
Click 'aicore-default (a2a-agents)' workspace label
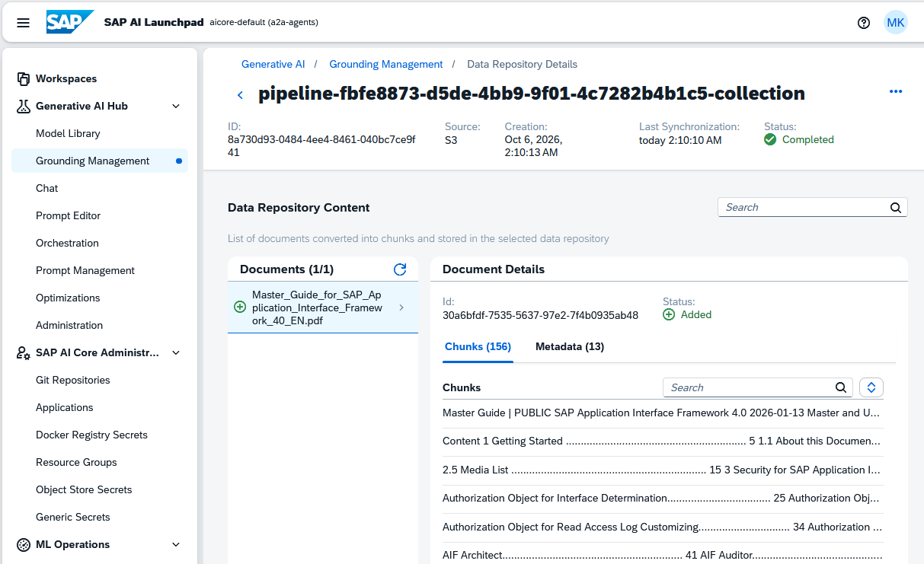click(265, 23)
